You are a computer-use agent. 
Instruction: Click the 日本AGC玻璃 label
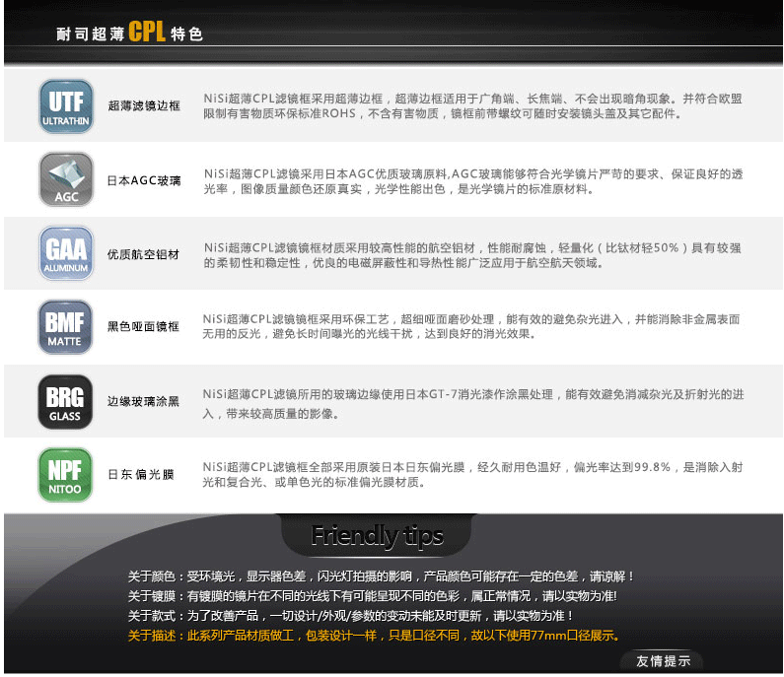pyautogui.click(x=144, y=180)
